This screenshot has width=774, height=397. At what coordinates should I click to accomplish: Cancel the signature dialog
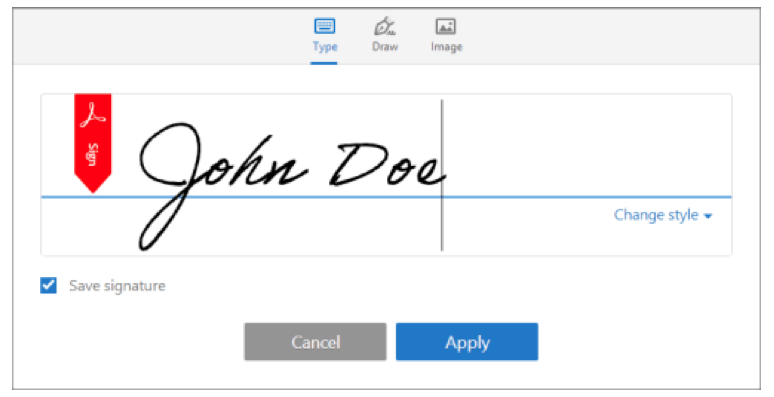coord(315,342)
